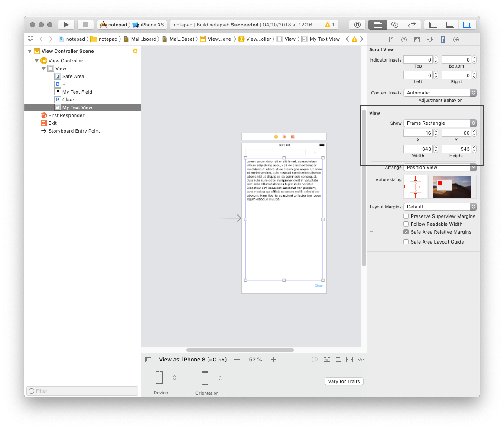Open the Attributes inspector tab
The width and height of the screenshot is (504, 429).
pos(430,39)
